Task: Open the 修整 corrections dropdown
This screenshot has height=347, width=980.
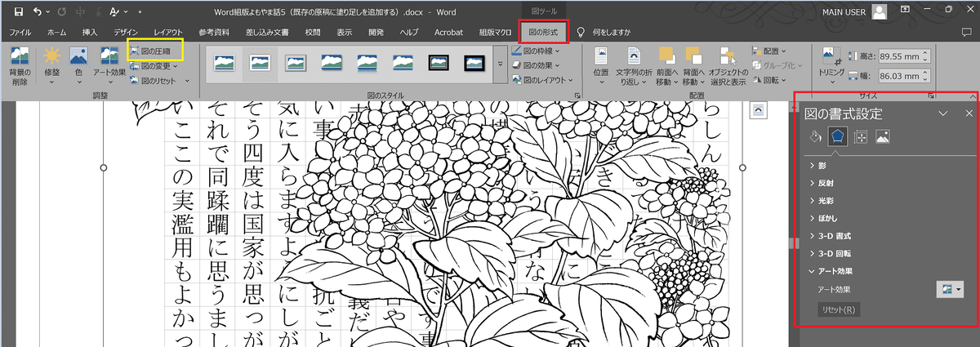Action: coord(51,67)
